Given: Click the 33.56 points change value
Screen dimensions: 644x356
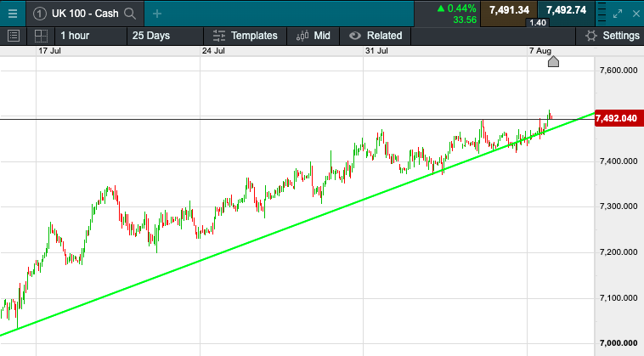Looking at the screenshot, I should [465, 20].
